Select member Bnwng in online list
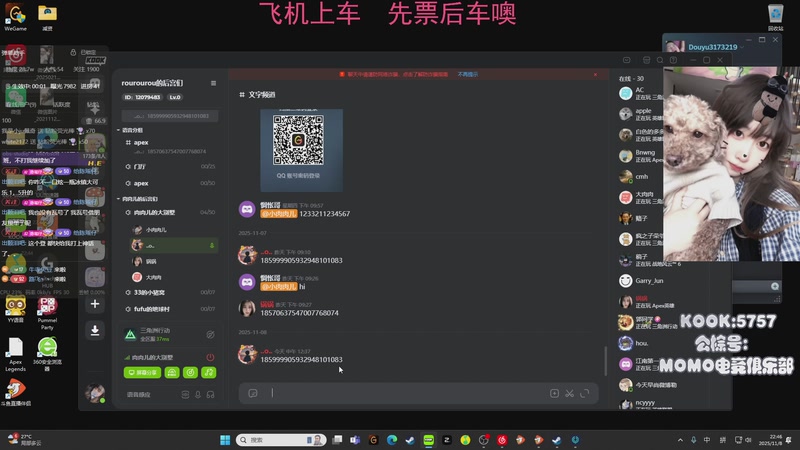Screen dimensions: 800x450 click(x=640, y=156)
